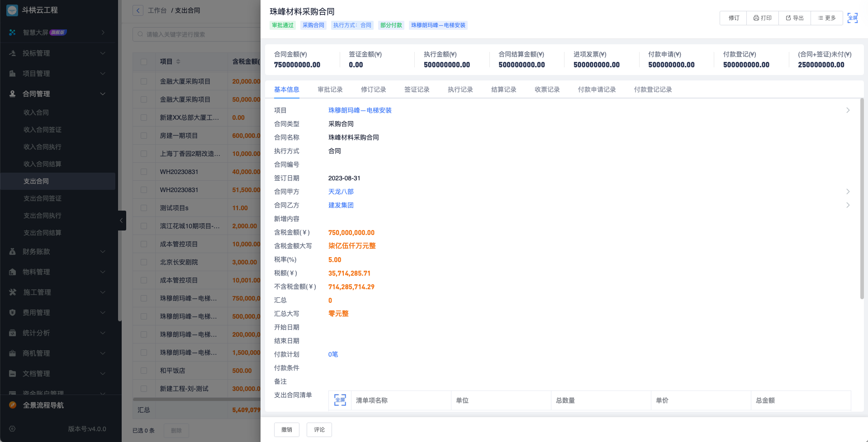Select the 智慧大屏 dashboard icon

coord(12,32)
